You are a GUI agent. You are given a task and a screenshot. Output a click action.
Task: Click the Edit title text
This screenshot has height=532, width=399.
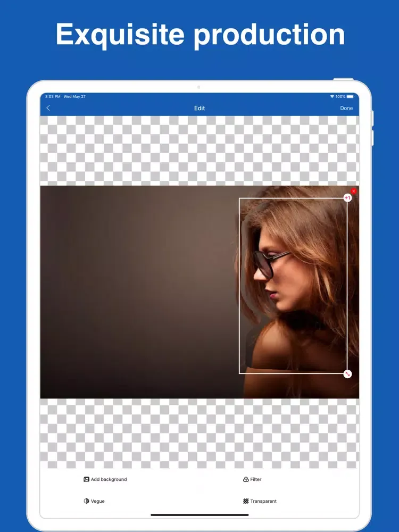pos(199,108)
